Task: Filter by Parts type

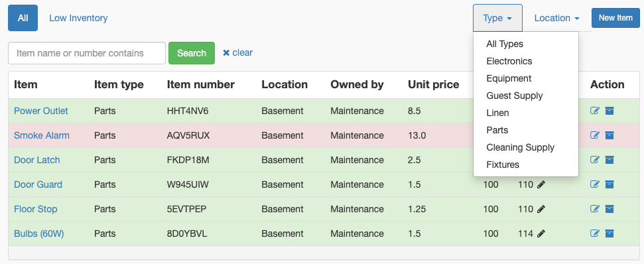Action: click(497, 130)
